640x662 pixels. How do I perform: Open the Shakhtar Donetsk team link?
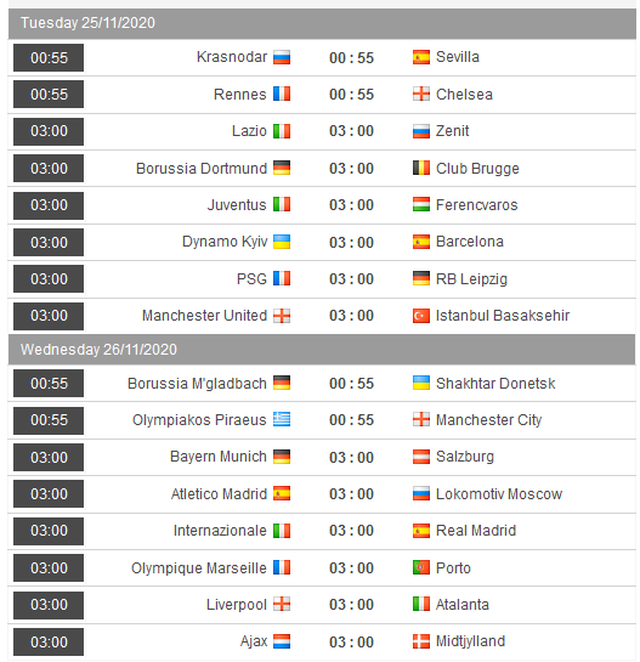(495, 383)
